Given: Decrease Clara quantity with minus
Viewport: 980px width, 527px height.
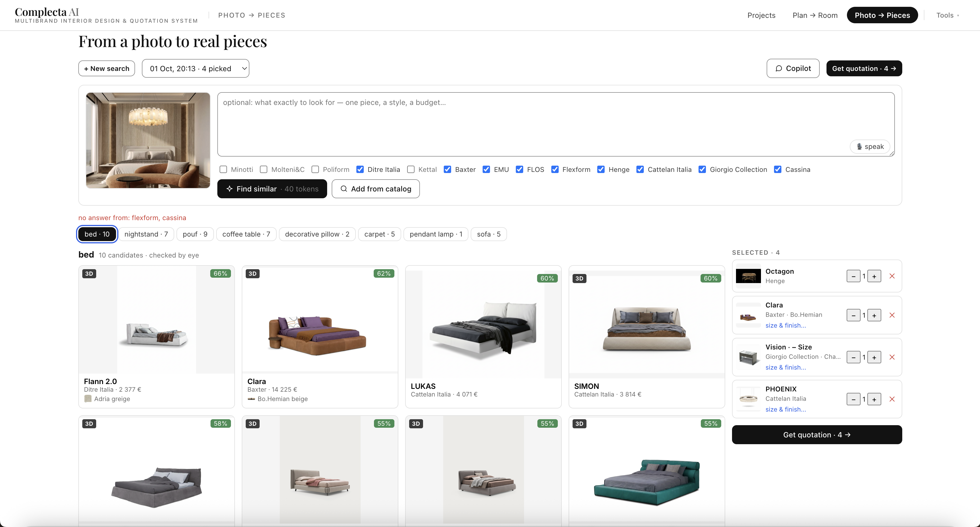Looking at the screenshot, I should (x=853, y=316).
